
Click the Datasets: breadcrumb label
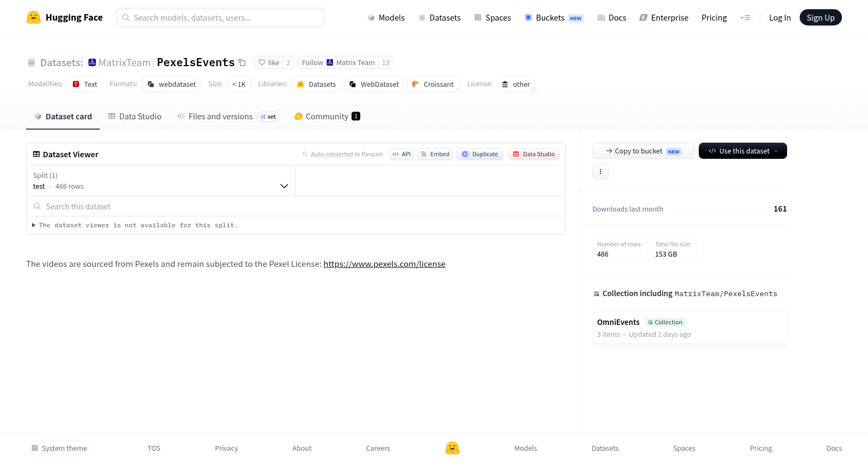(61, 62)
